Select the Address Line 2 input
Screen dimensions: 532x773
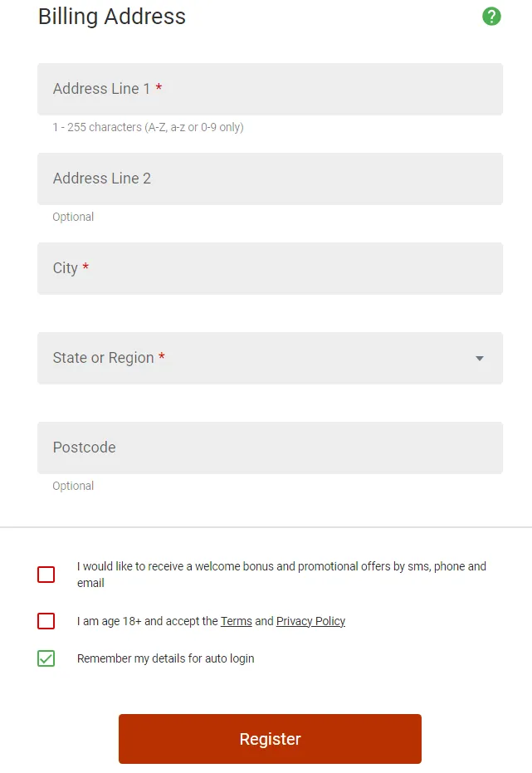[270, 179]
